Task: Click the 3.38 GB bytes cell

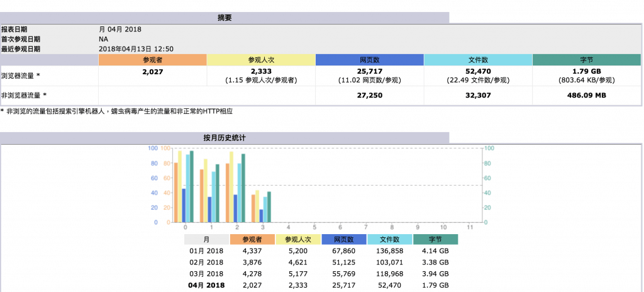Action: (435, 262)
